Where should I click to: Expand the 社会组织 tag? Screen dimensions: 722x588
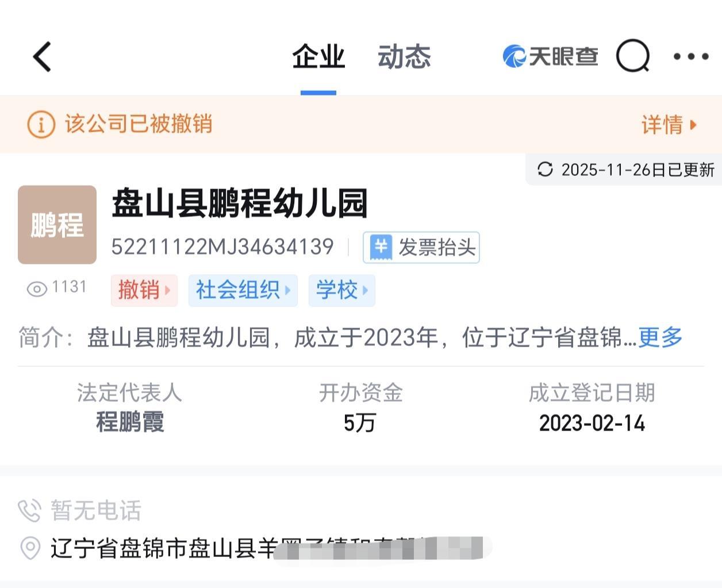[x=243, y=290]
